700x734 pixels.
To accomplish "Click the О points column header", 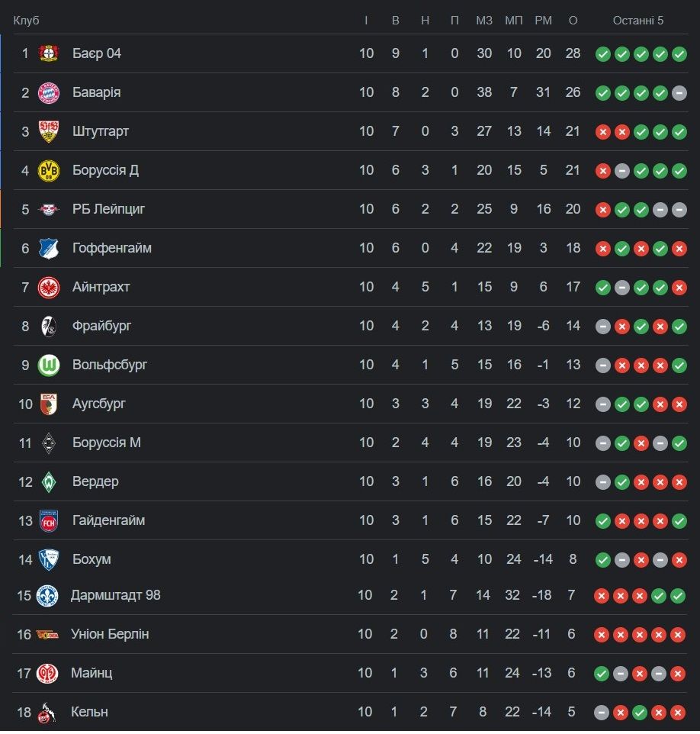I will click(573, 21).
